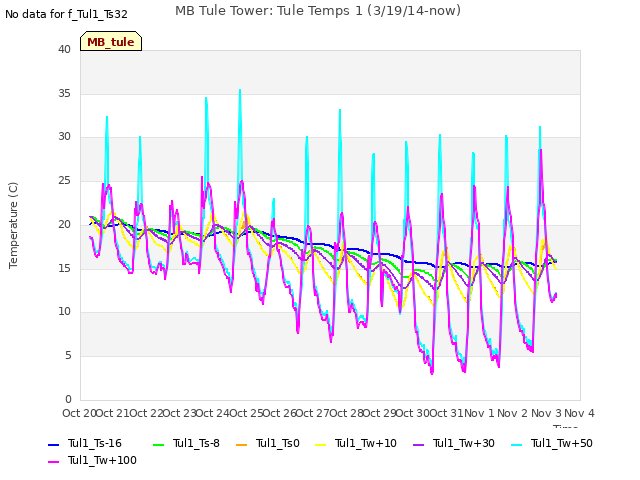Viewport: 640px width, 480px height.
Task: Select the Tul1_Tw+50 legend label
Action: pos(562,443)
